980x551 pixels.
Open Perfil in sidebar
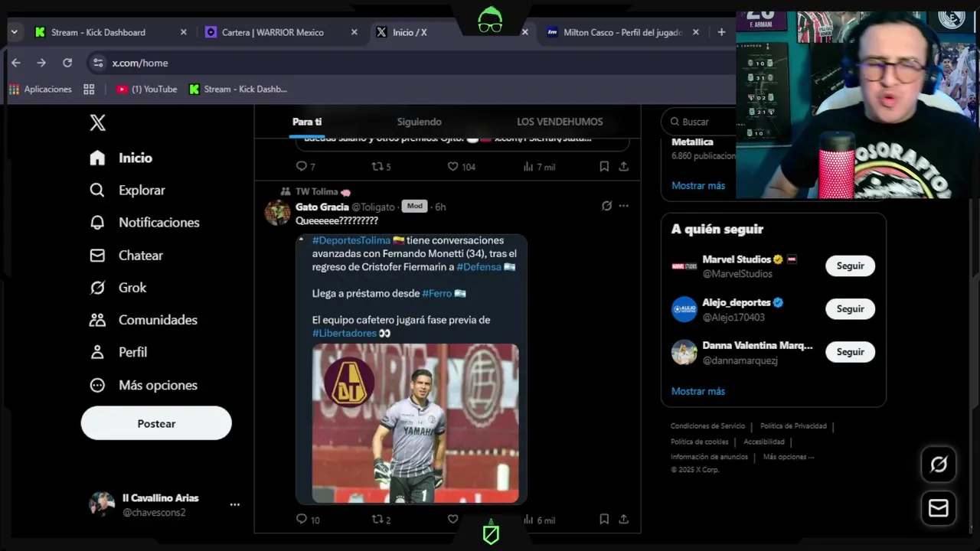[118, 352]
